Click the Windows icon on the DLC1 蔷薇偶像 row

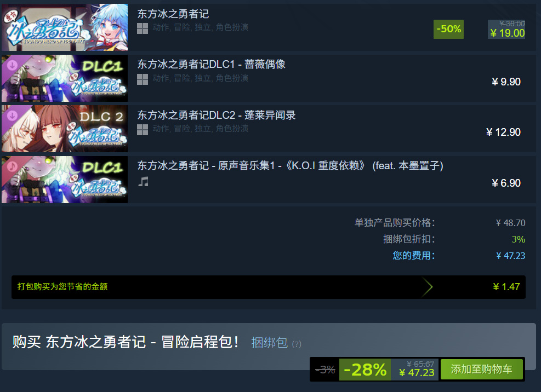[142, 79]
